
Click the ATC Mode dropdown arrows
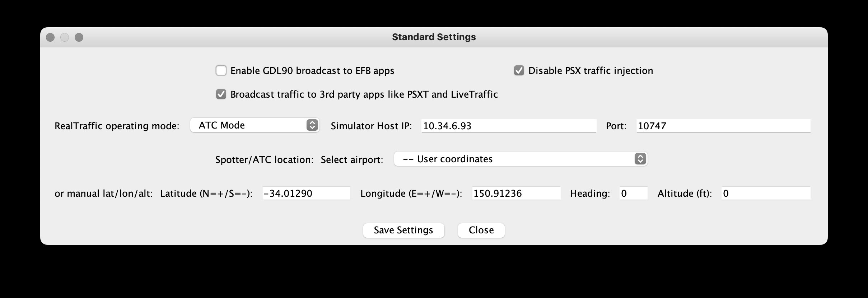pos(312,125)
